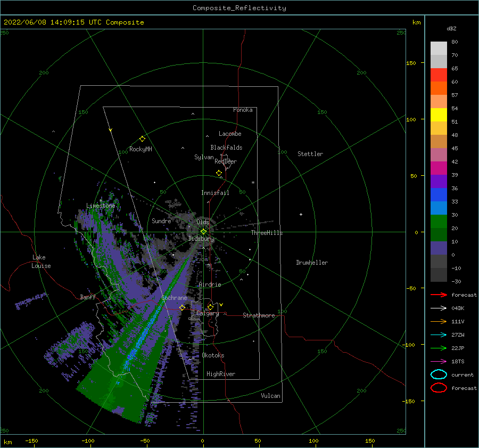Click the Lake Louise label

coord(41,262)
